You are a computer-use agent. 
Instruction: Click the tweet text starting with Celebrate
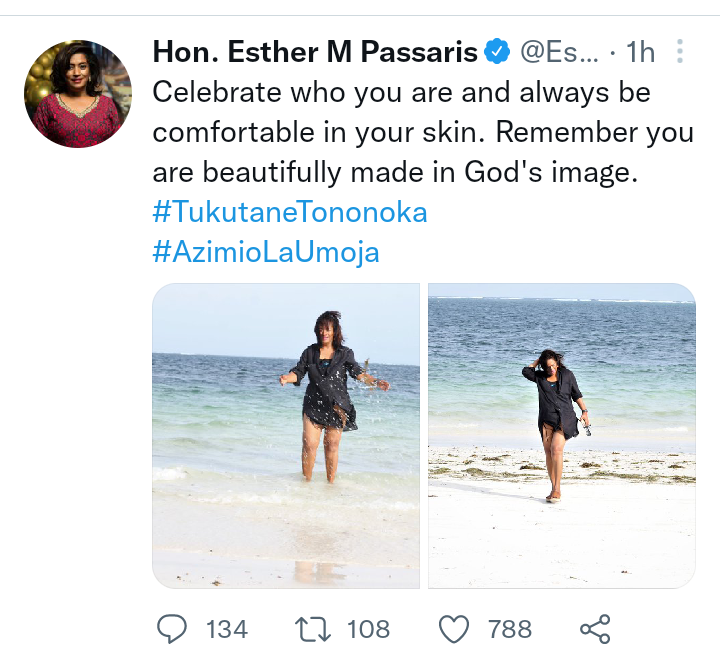(401, 92)
